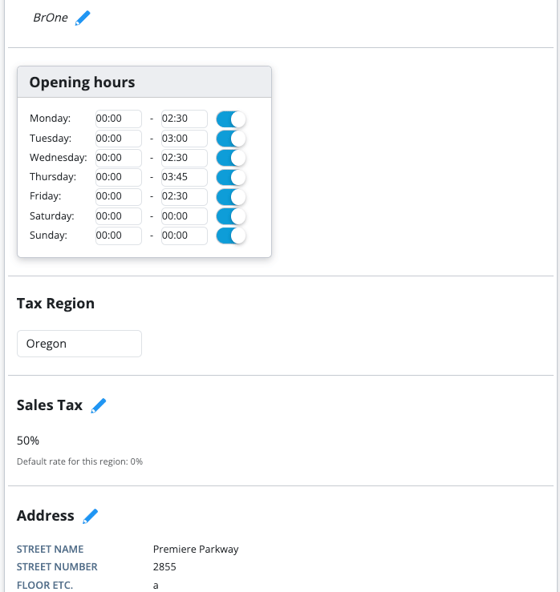Image resolution: width=560 pixels, height=592 pixels.
Task: Disable Tuesday opening hours toggle
Action: point(231,139)
